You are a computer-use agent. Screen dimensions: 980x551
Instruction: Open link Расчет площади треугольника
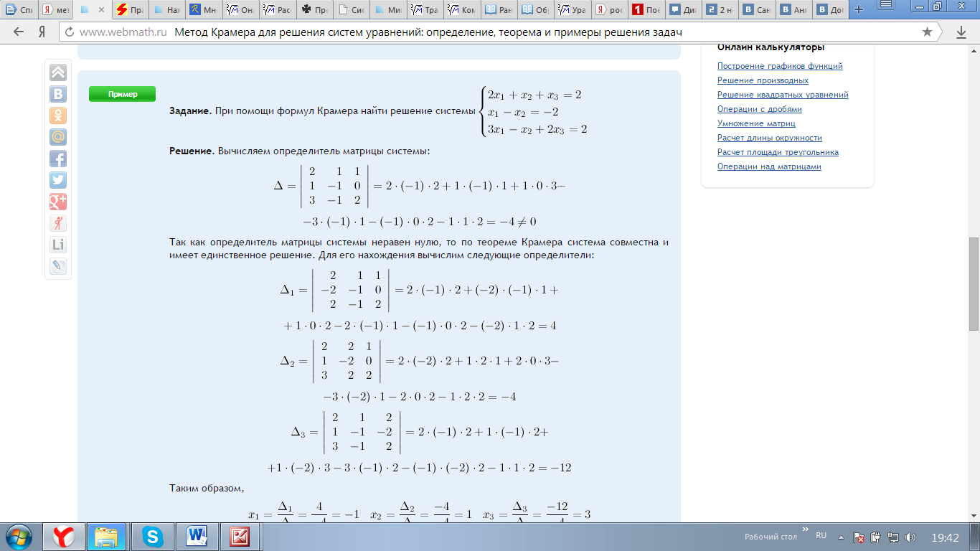coord(778,152)
